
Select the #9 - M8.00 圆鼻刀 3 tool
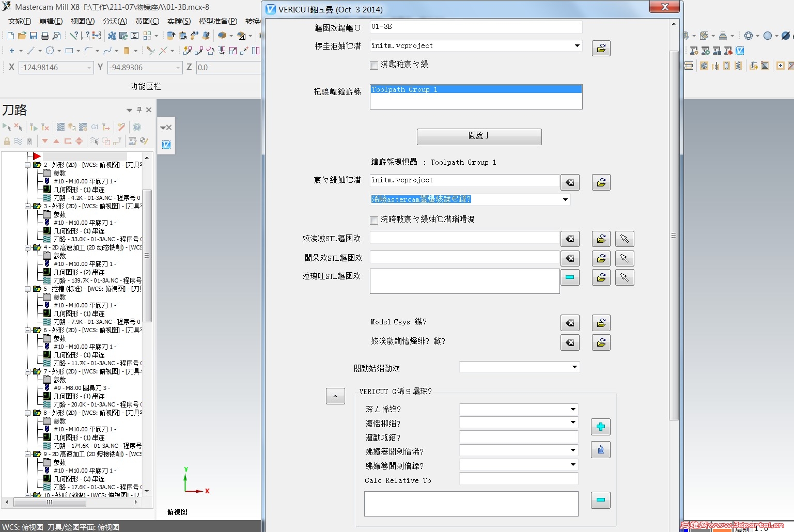click(x=82, y=388)
